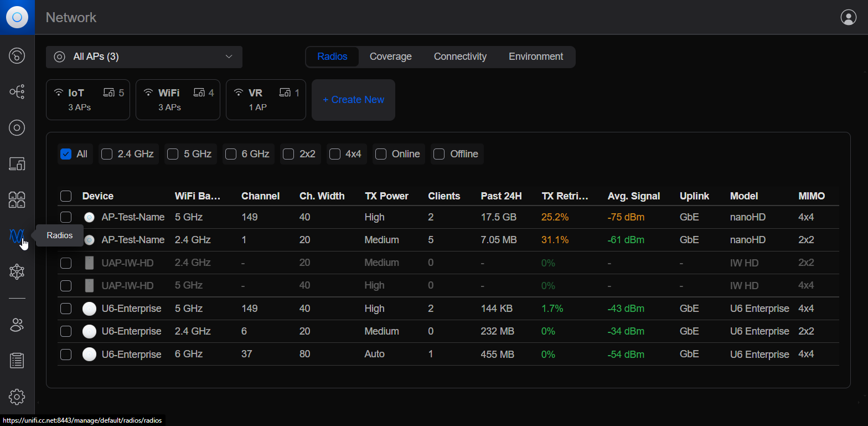
Task: Click the -75 dBm signal value
Action: (626, 217)
